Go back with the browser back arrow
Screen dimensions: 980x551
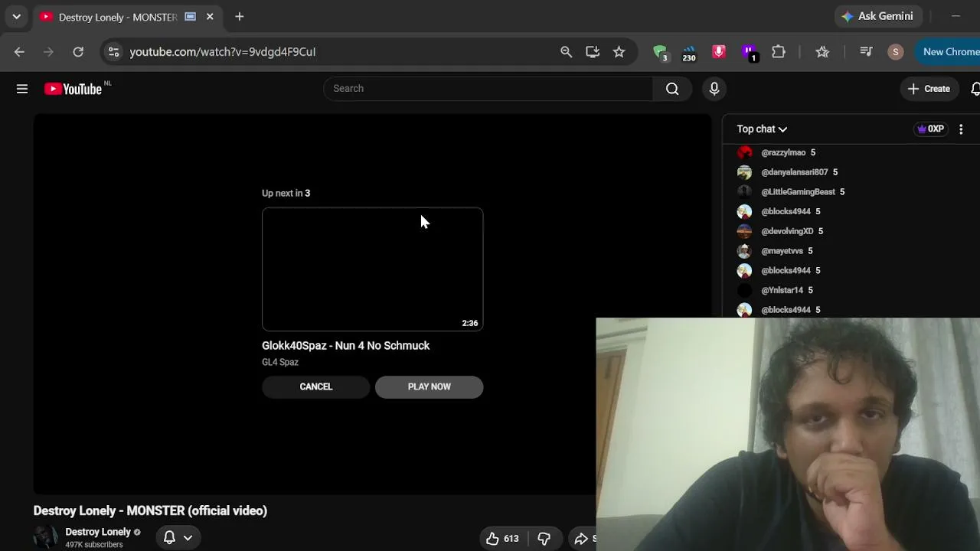pyautogui.click(x=19, y=52)
